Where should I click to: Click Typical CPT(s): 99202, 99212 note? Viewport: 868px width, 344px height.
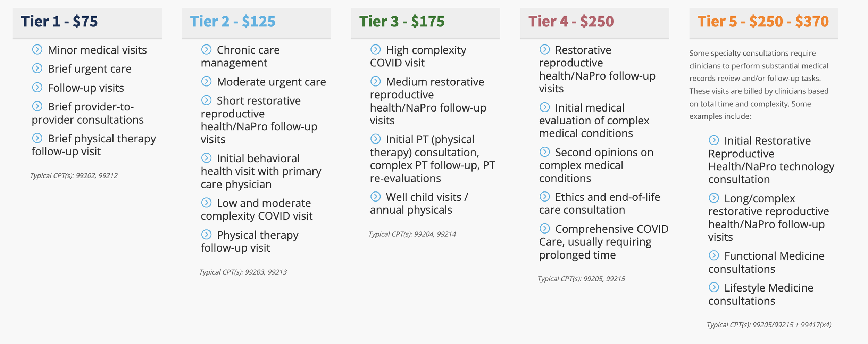74,175
